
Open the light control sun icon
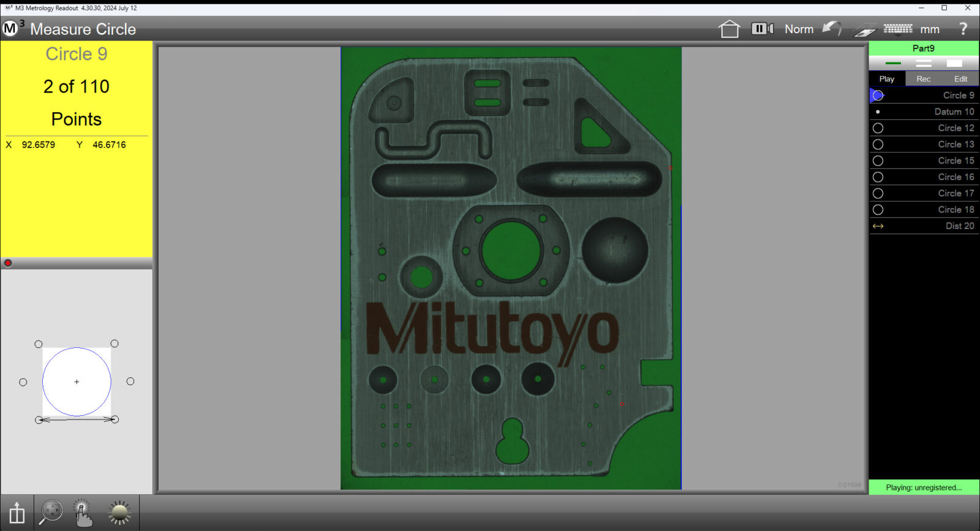119,513
